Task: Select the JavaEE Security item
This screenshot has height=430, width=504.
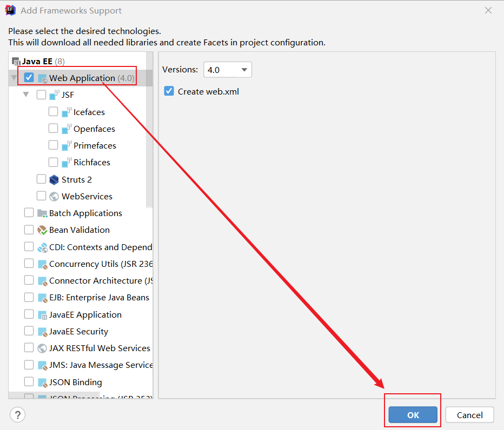Action: coord(78,332)
